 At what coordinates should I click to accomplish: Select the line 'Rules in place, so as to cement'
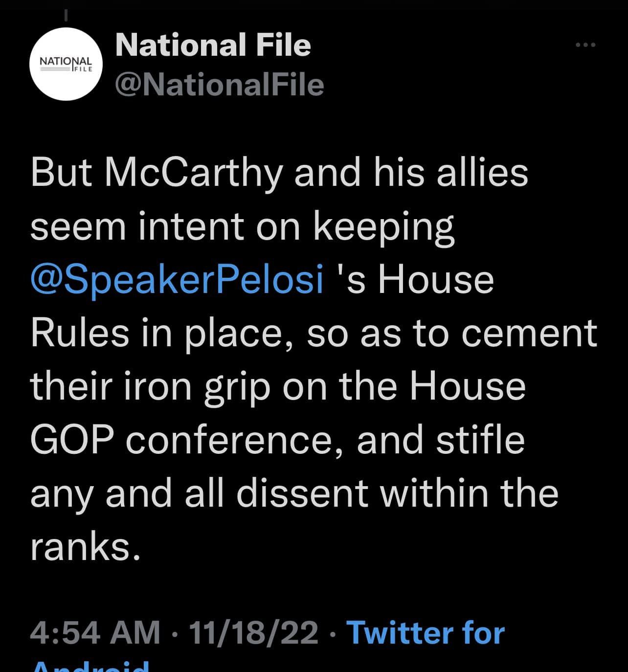(x=314, y=334)
